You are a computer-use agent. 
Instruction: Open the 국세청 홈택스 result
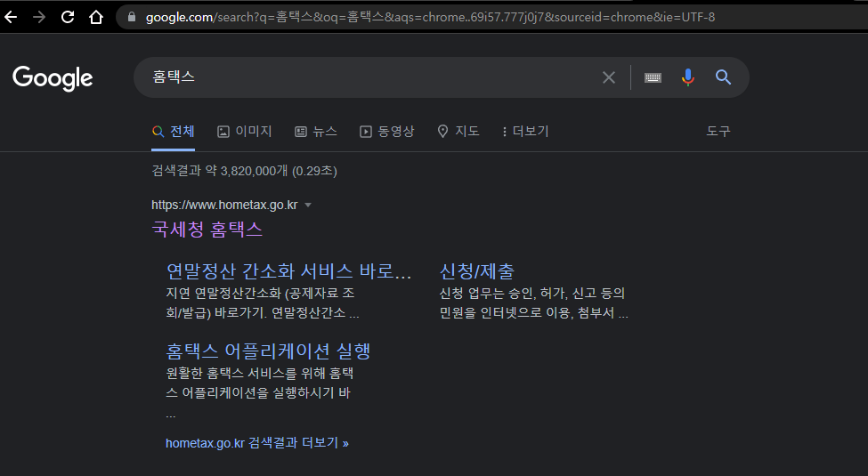coord(207,230)
